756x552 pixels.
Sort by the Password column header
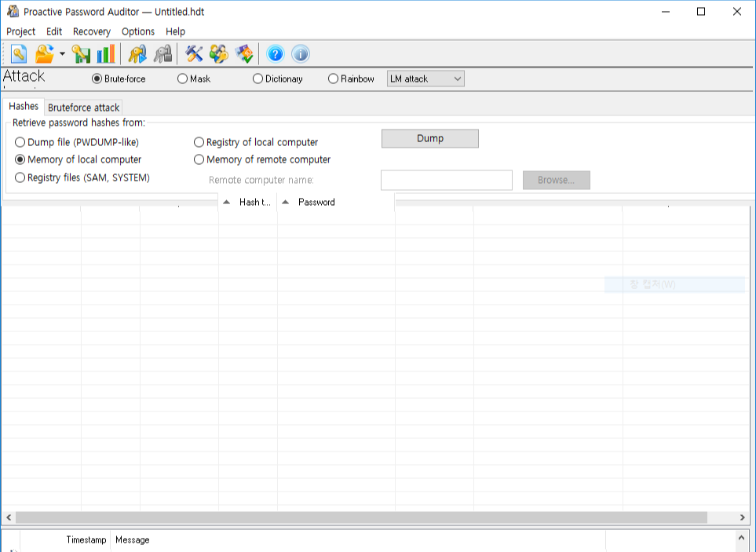point(336,202)
